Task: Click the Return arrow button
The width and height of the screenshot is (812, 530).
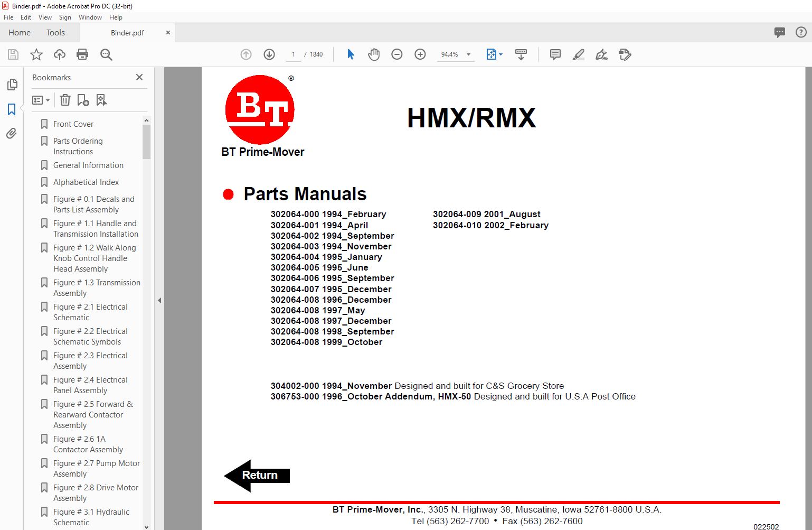Action: [x=257, y=476]
